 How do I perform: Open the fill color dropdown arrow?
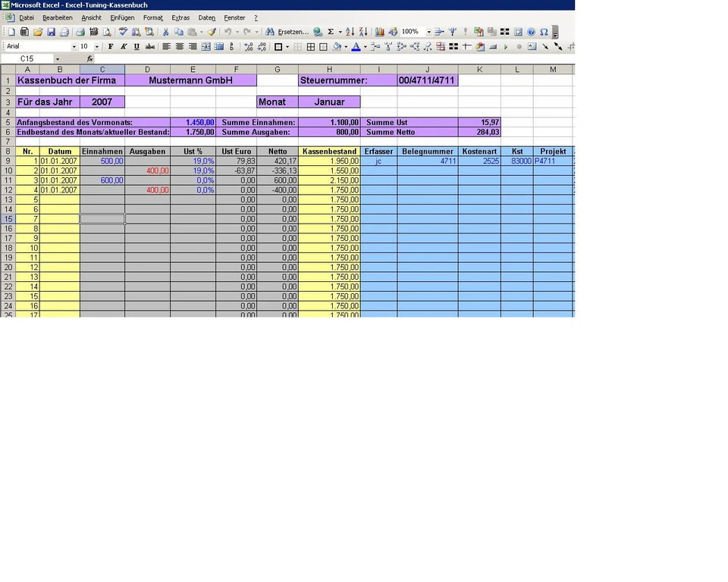click(x=346, y=46)
